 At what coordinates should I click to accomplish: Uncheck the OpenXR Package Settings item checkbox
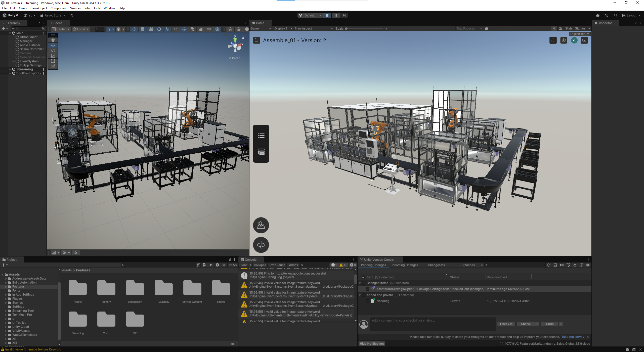point(367,289)
